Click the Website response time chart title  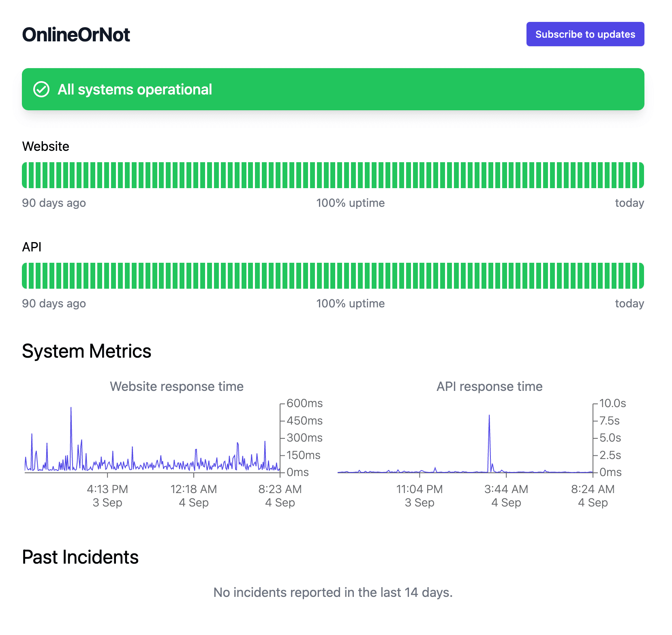tap(177, 386)
